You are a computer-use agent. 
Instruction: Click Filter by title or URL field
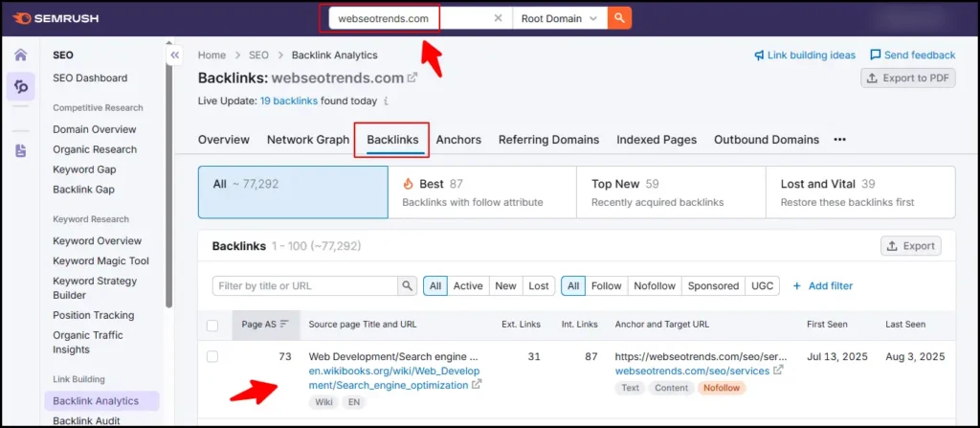(305, 286)
